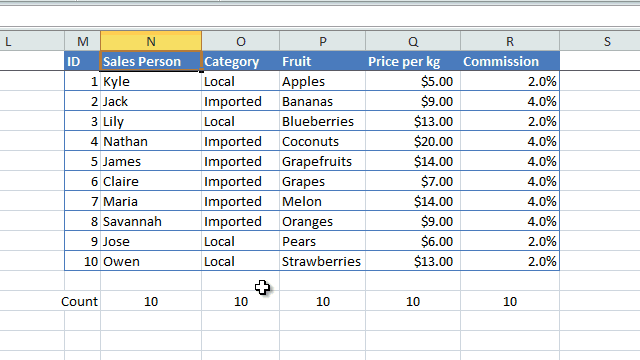Click the Sales Person header cell

(151, 61)
